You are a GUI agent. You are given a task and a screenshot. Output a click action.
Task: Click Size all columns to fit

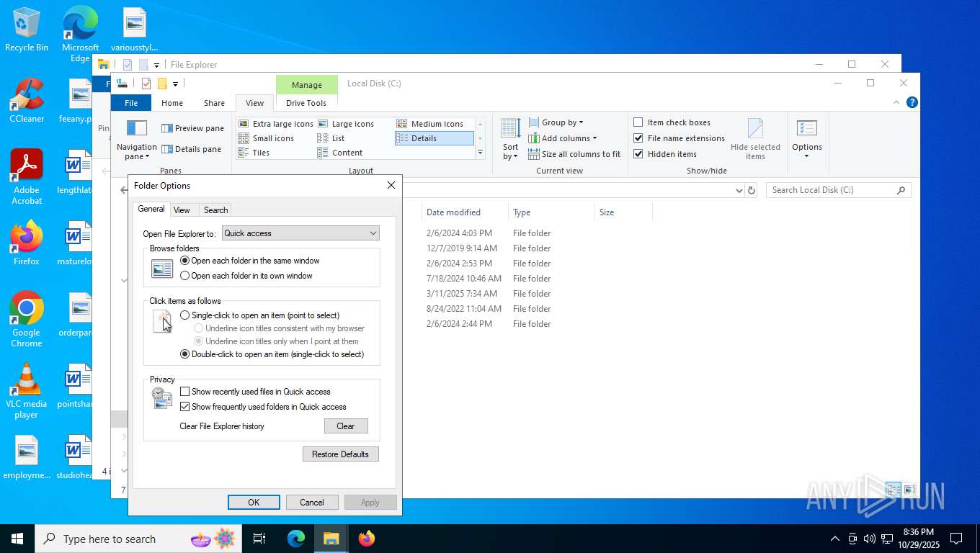pyautogui.click(x=574, y=154)
